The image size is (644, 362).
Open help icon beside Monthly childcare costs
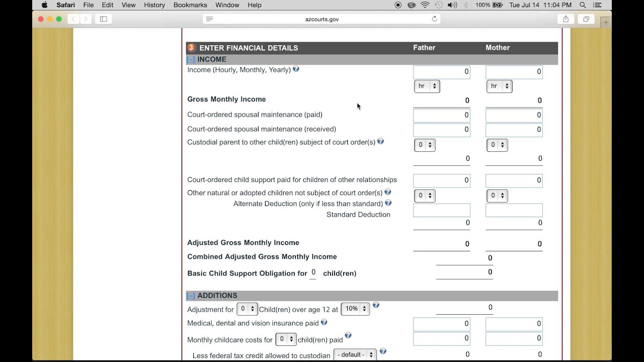point(348,335)
